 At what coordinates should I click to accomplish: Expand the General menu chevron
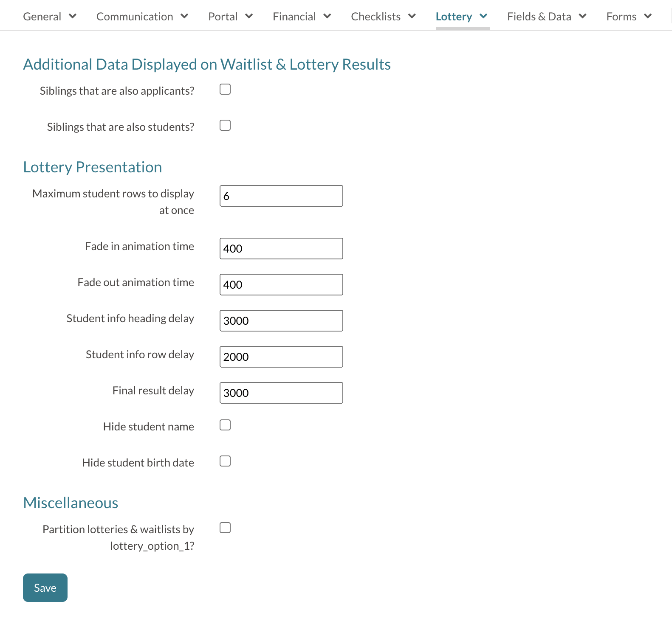73,16
